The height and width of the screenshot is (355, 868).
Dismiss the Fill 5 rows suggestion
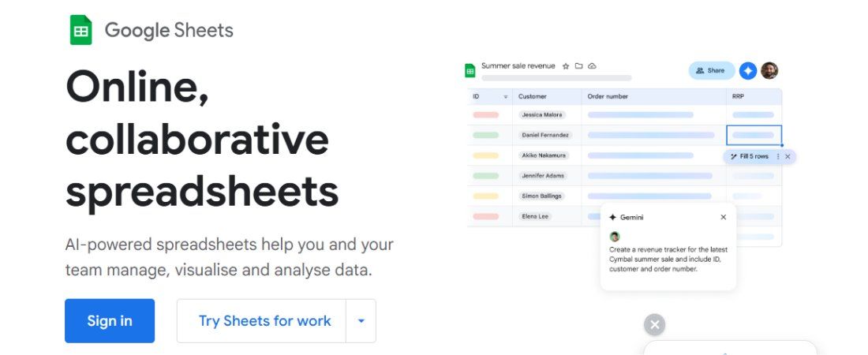click(x=788, y=157)
